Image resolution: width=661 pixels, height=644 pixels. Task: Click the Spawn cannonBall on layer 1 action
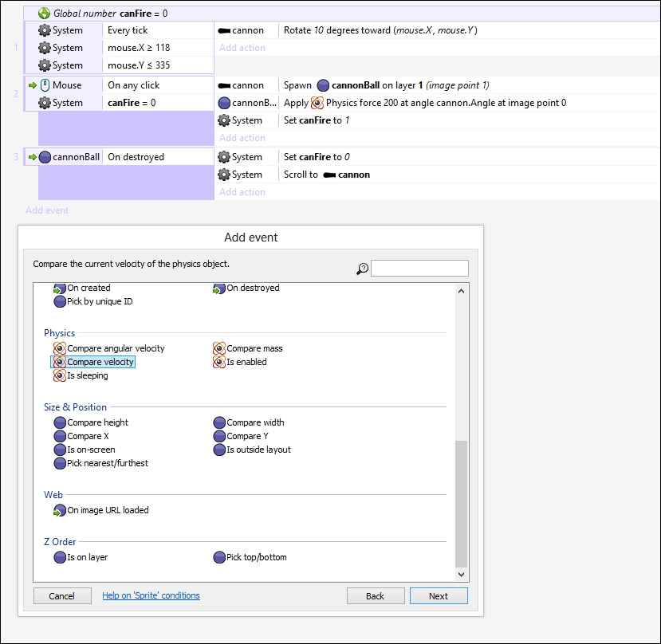coord(386,85)
